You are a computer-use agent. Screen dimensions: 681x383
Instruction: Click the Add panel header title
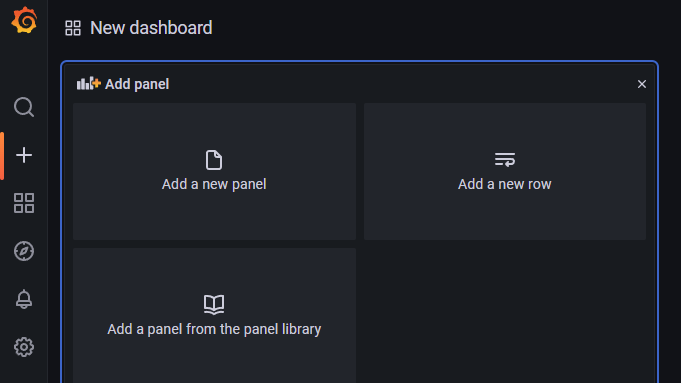click(137, 84)
